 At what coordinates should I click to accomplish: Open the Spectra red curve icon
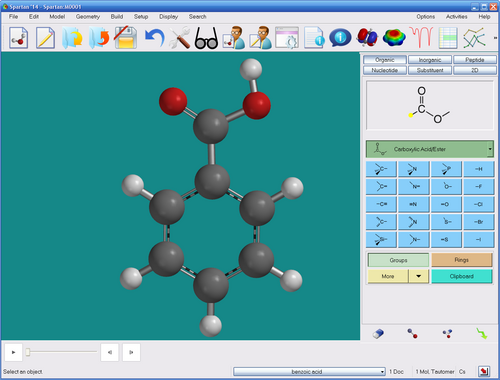coord(421,37)
